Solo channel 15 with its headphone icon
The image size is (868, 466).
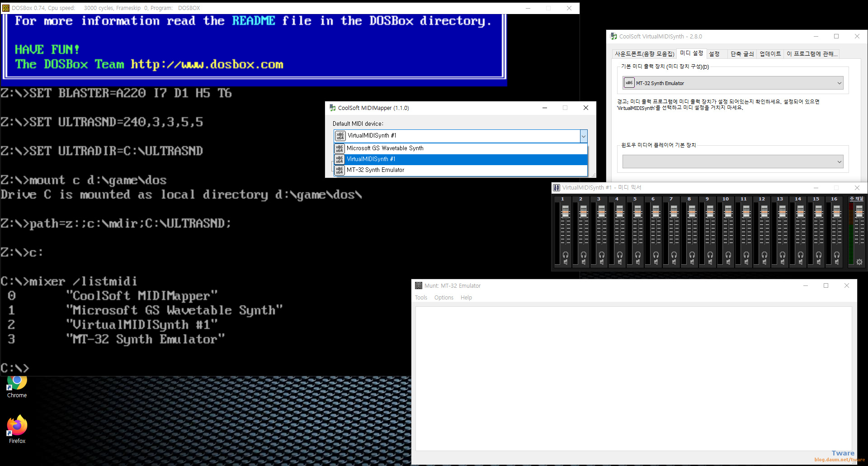click(819, 255)
